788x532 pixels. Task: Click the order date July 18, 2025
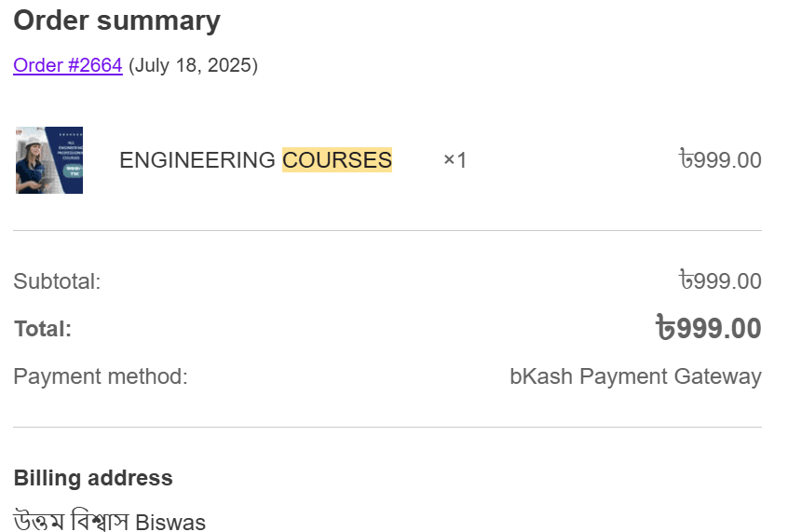(193, 65)
